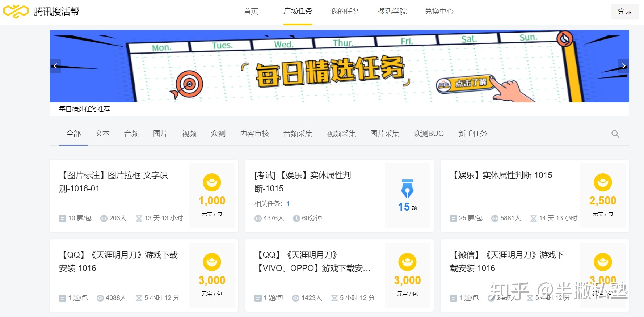Viewport: 644px width, 317px height.
Task: Open 兑换中心 in top navigation
Action: 439,11
